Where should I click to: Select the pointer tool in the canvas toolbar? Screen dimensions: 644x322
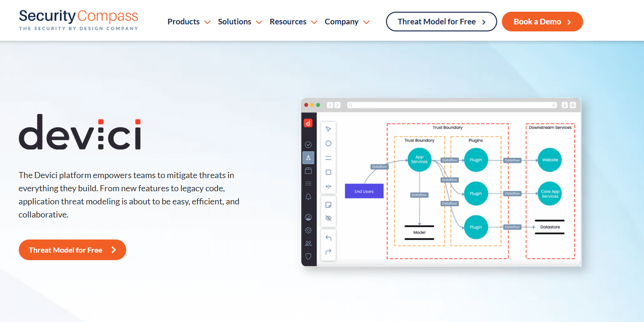(328, 128)
